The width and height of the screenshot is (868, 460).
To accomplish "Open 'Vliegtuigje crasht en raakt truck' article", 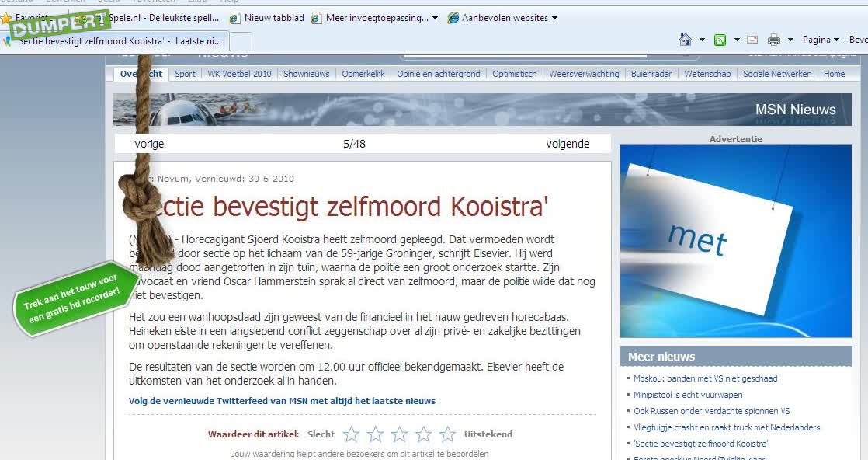I will coord(727,427).
